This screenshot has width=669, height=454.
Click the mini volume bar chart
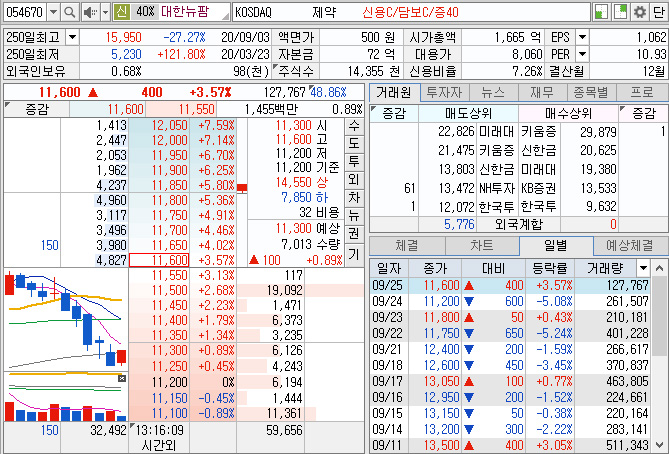point(66,397)
